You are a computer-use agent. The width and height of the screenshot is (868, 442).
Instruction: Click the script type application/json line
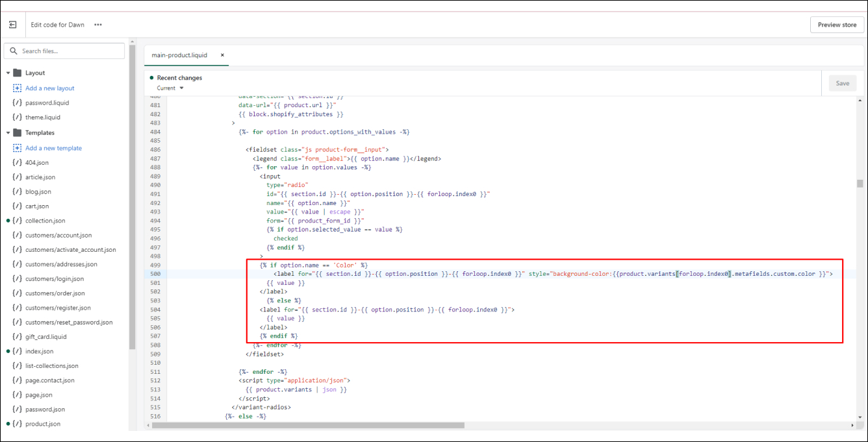click(294, 380)
